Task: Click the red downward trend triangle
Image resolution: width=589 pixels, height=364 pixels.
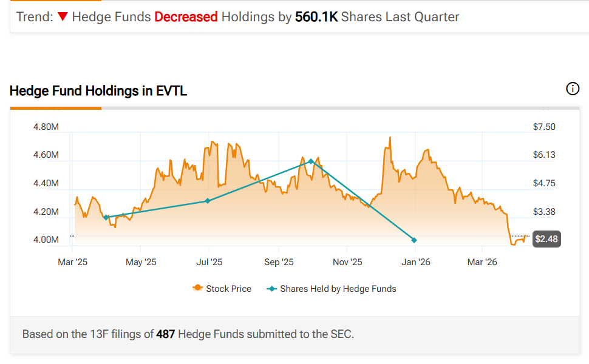Action: (63, 17)
